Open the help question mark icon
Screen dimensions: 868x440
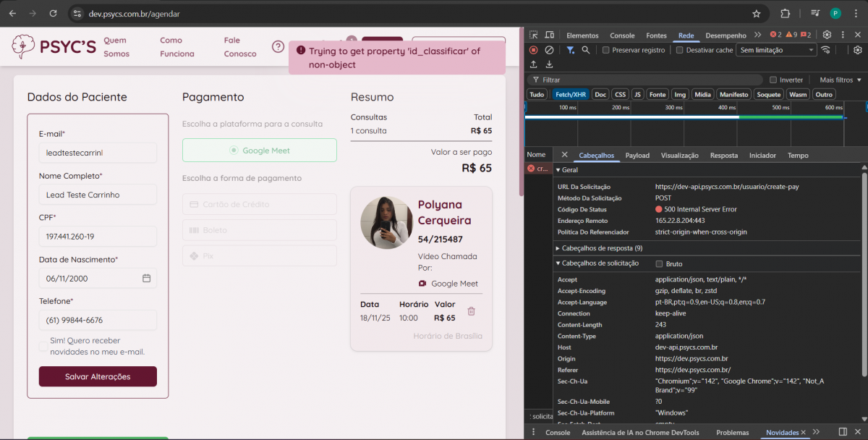click(278, 46)
